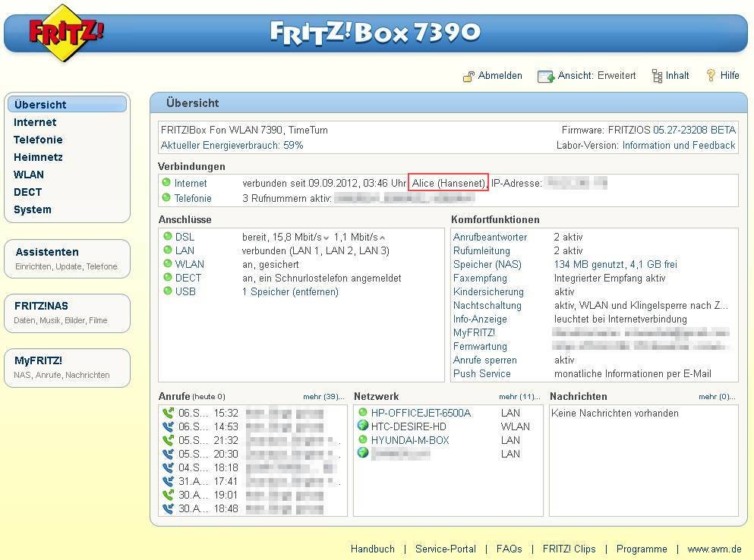Viewport: 754px width, 560px height.
Task: Click the call icon for the 20:30 call
Action: pos(169,454)
